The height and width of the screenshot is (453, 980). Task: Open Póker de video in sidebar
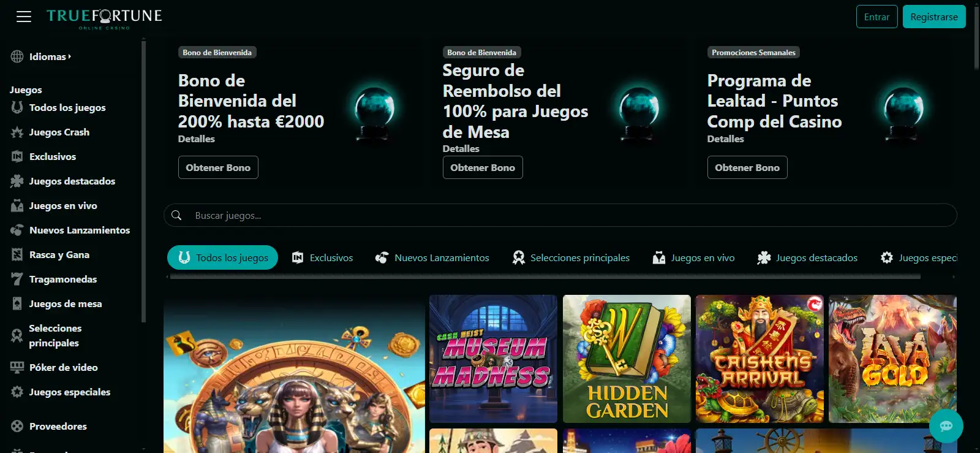[x=64, y=367]
